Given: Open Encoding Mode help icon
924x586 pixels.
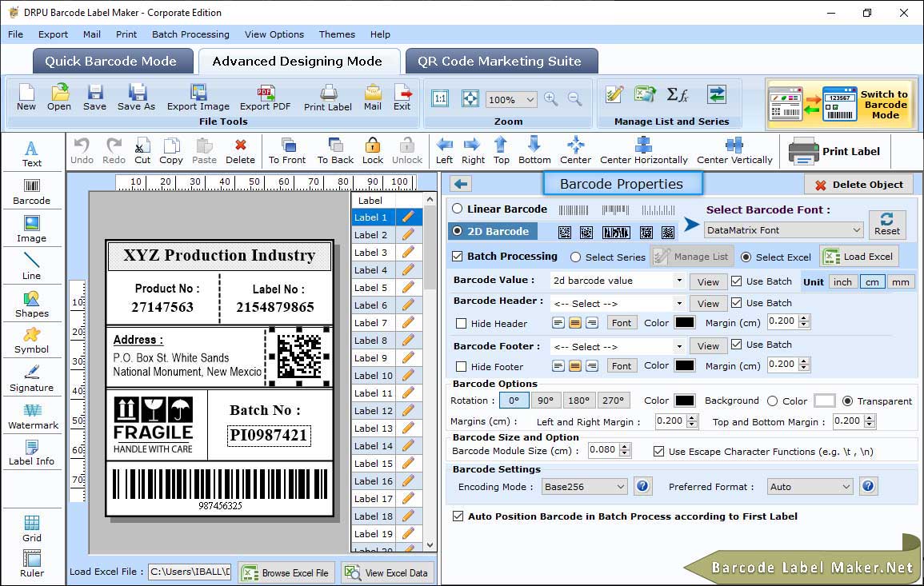Looking at the screenshot, I should pos(642,487).
